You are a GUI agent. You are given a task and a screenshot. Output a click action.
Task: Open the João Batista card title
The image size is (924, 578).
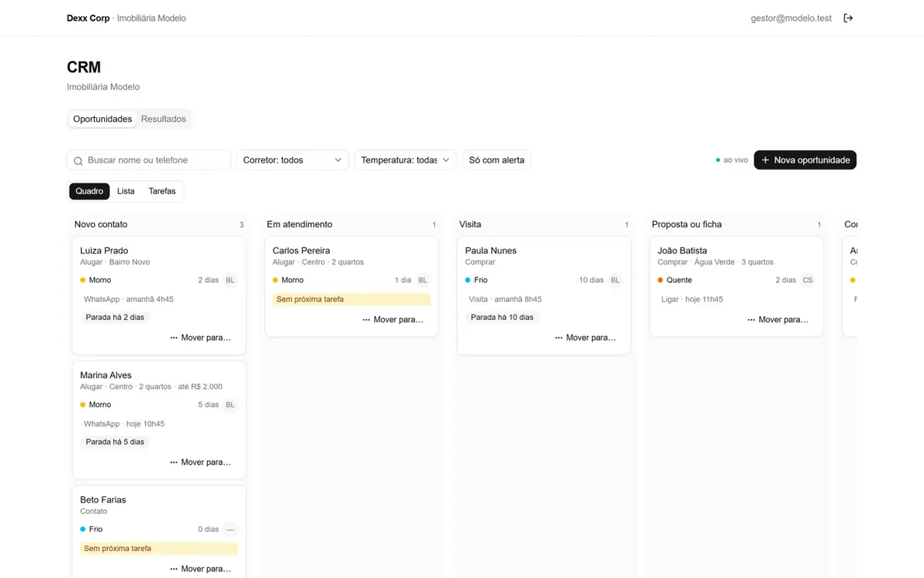click(682, 250)
